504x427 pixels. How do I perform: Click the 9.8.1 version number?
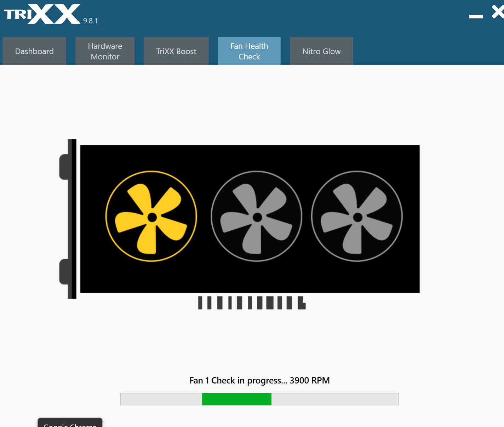[91, 21]
